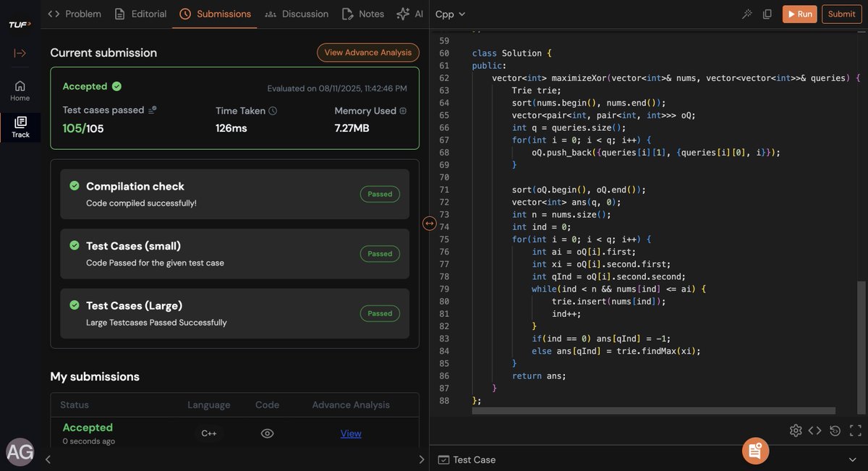Screen dimensions: 868x471
Task: Toggle code visibility with the eye icon
Action: click(267, 433)
